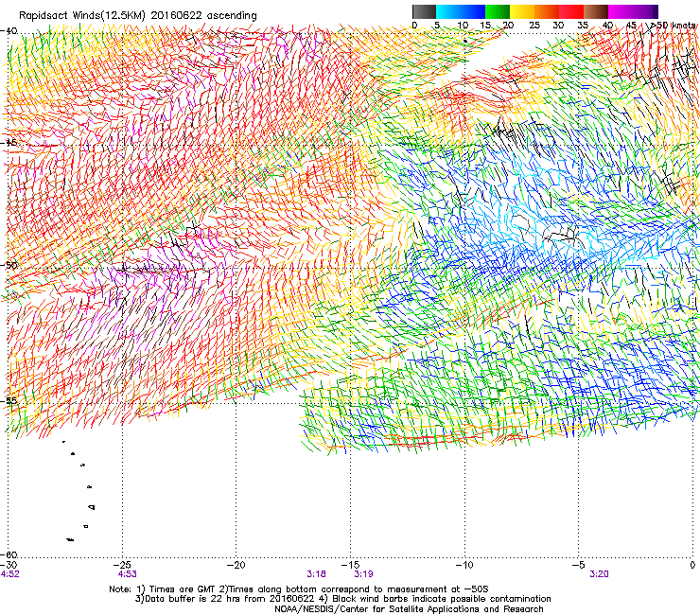700x615 pixels.
Task: Click the cyan-blue 5-15 knots legend segment
Action: point(461,11)
